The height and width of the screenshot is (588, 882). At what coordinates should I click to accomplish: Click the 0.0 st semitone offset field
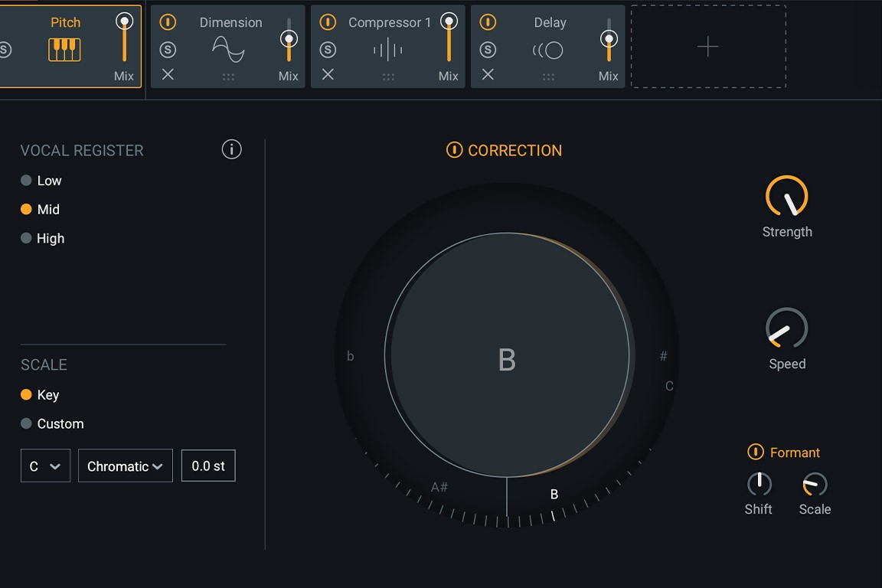(207, 465)
